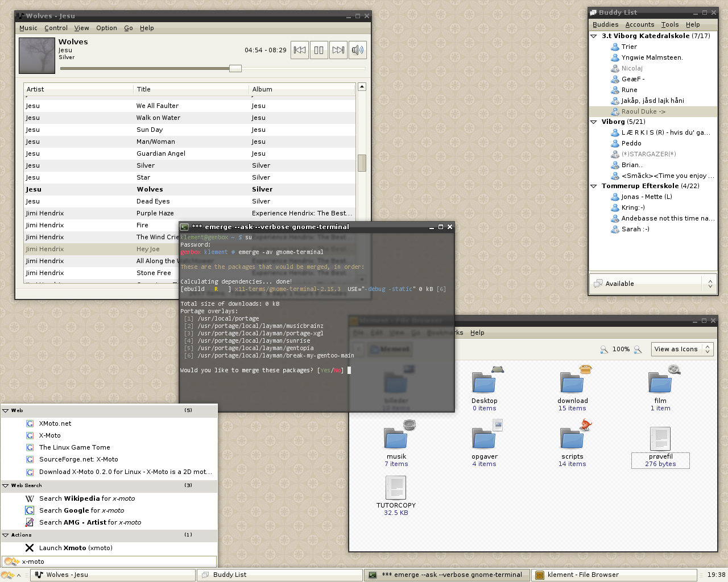Click zoom out magnifier in File Browser

(x=604, y=349)
